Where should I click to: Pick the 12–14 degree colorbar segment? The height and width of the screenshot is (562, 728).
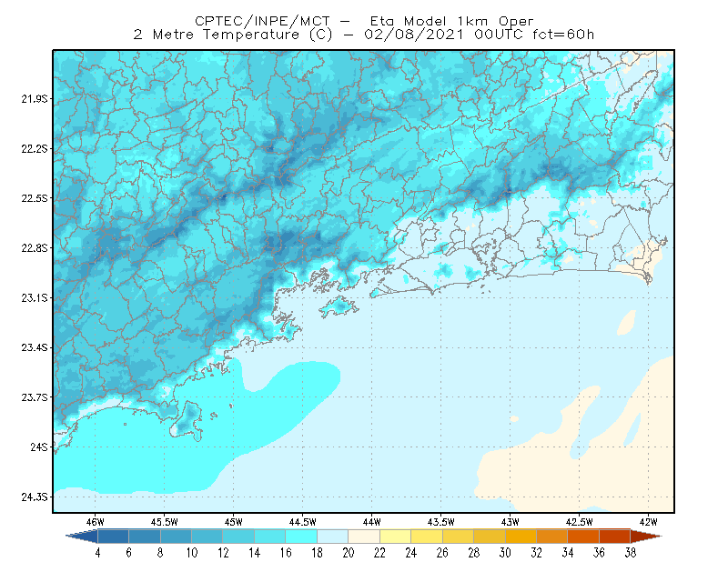pos(238,537)
